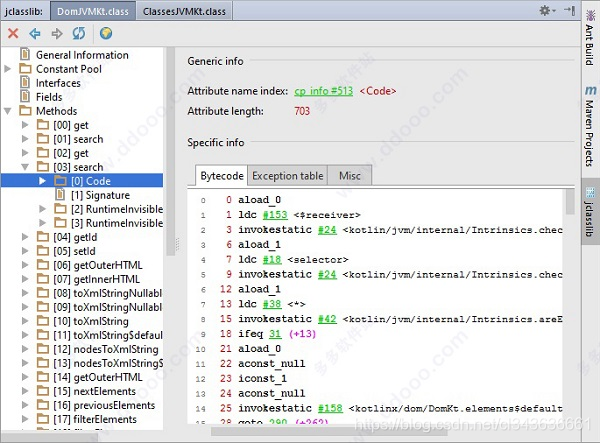
Task: Click the bytecode vertical scrollbar thumb
Action: 570,202
